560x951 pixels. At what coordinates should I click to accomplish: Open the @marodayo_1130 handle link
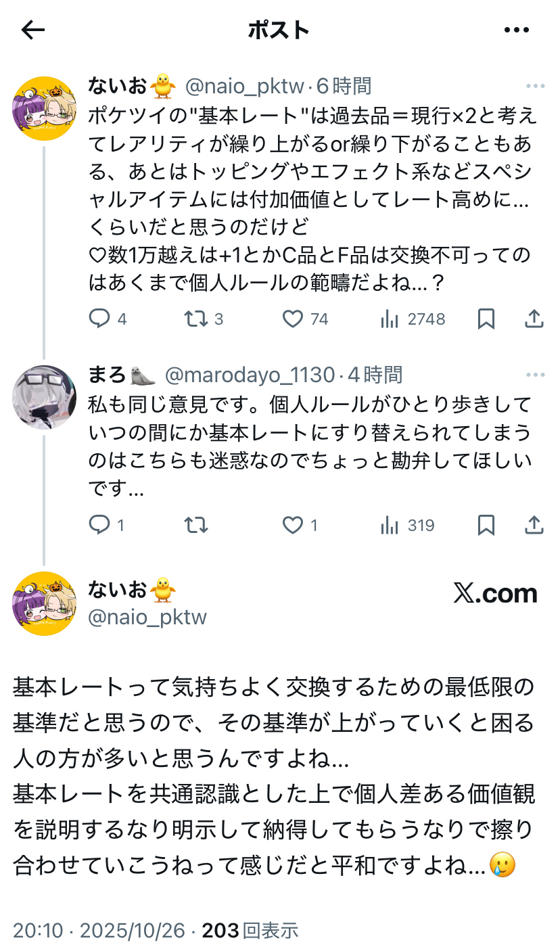click(250, 375)
